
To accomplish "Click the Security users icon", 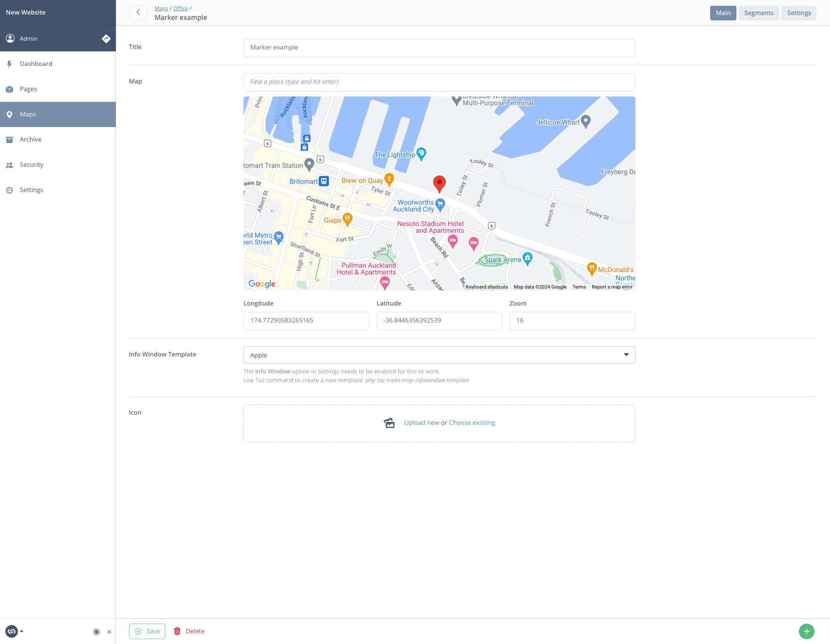I will pyautogui.click(x=9, y=165).
